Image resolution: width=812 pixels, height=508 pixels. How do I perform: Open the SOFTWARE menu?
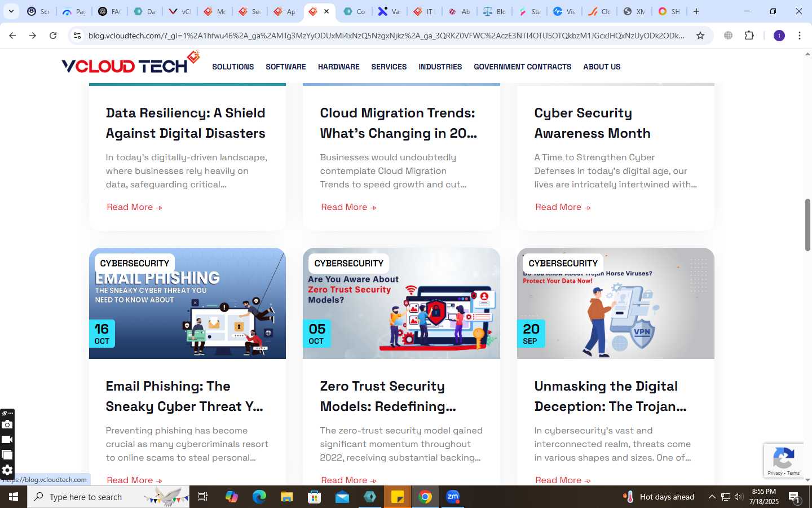(286, 67)
